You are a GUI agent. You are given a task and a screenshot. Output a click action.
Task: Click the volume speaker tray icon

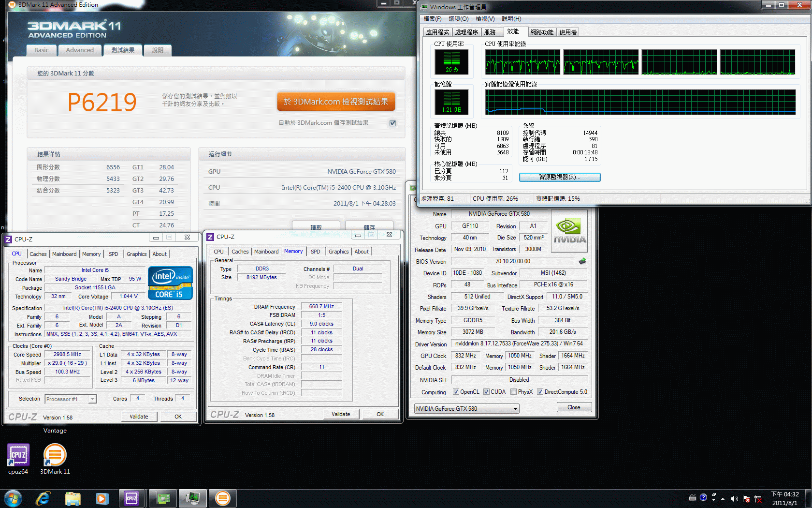coord(734,498)
